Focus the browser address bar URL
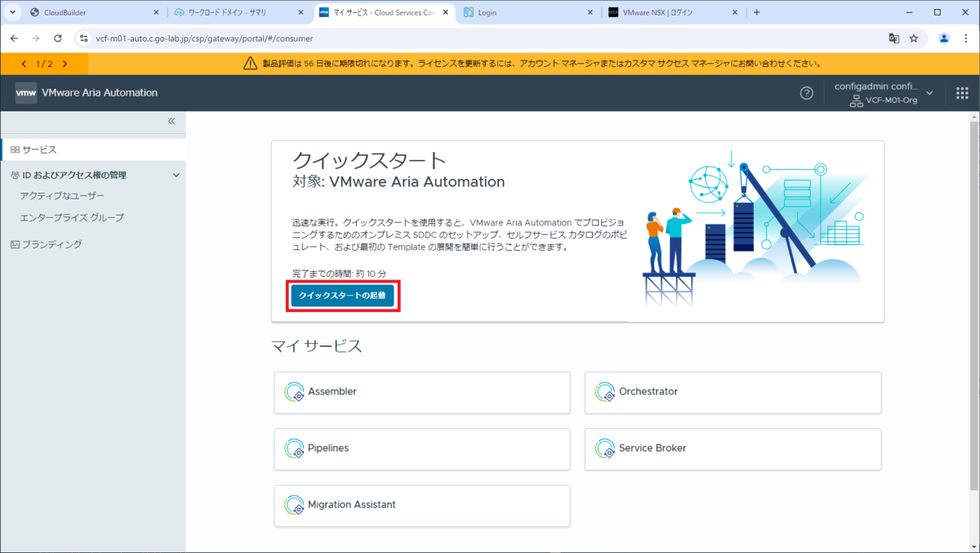This screenshot has width=980, height=553. click(205, 38)
